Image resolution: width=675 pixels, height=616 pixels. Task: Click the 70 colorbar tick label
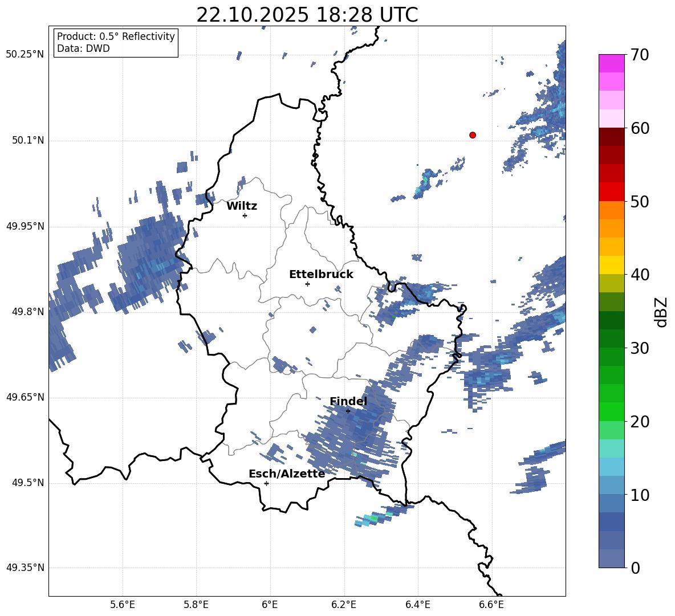pyautogui.click(x=640, y=55)
